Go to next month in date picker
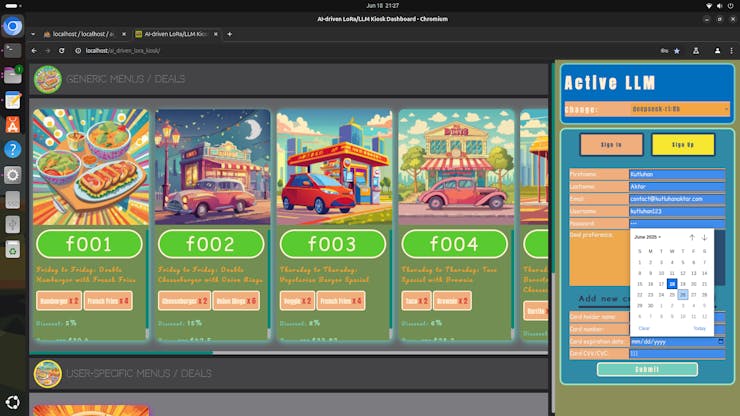 tap(704, 237)
